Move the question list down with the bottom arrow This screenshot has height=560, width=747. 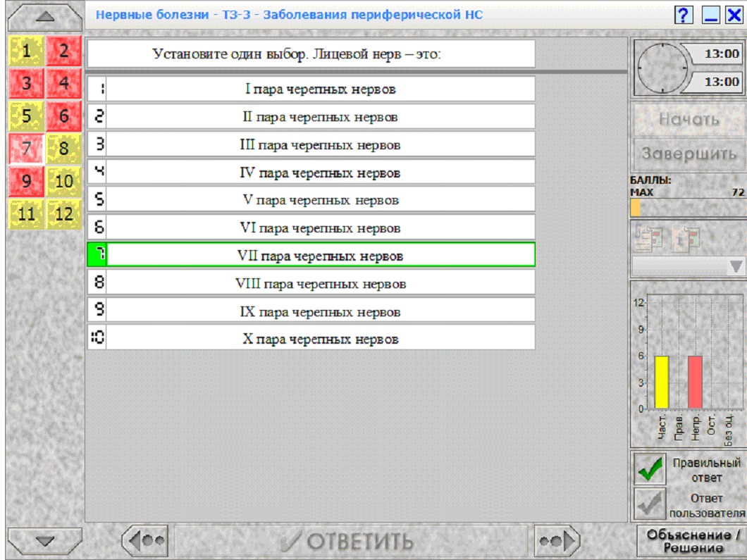(x=45, y=541)
